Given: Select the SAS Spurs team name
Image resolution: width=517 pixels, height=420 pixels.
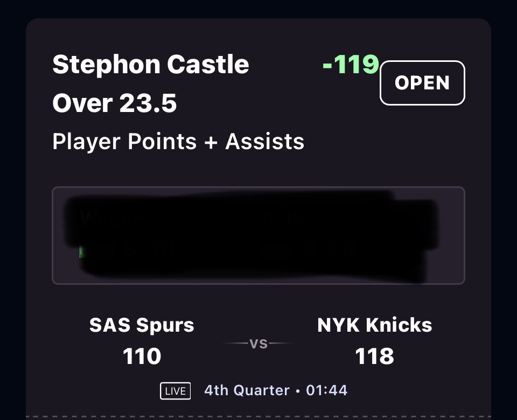Looking at the screenshot, I should point(142,325).
